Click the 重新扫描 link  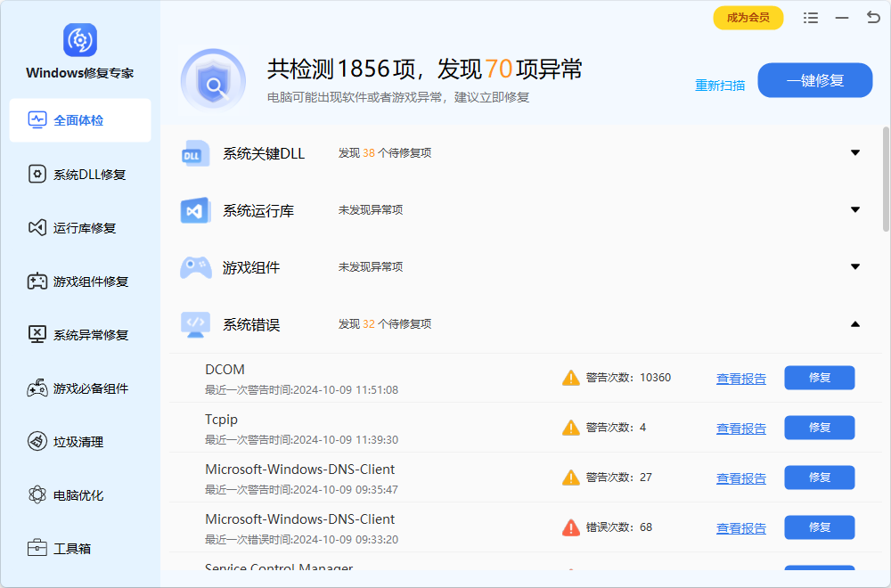coord(720,86)
